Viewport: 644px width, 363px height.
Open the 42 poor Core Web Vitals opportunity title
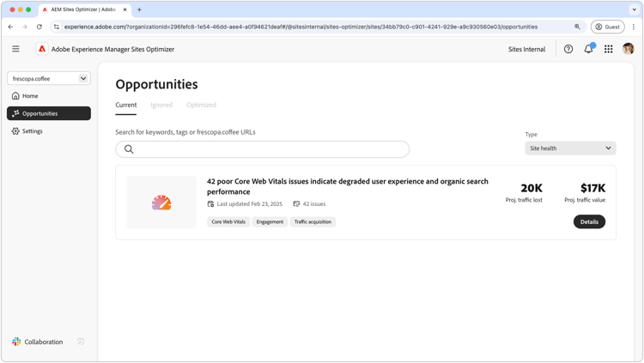pyautogui.click(x=348, y=186)
